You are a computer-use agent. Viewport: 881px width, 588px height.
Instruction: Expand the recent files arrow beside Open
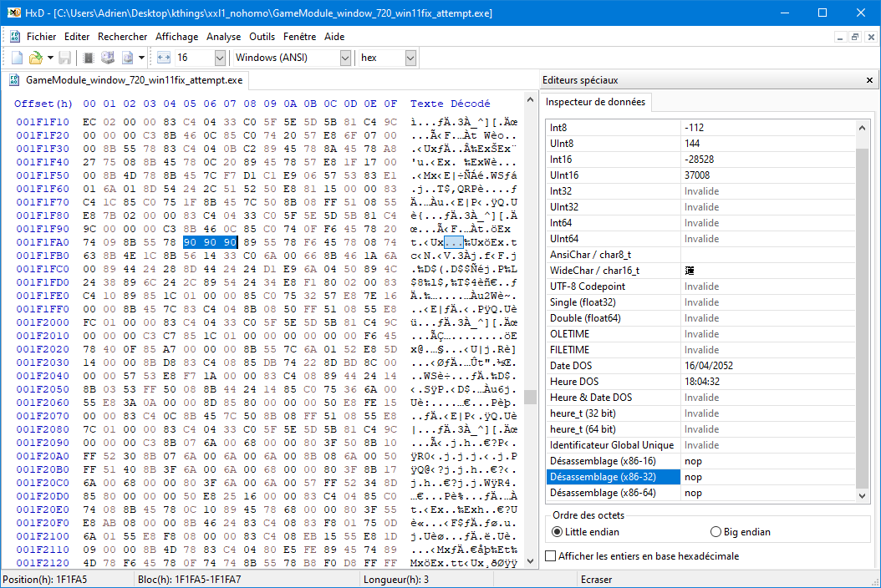(x=50, y=58)
